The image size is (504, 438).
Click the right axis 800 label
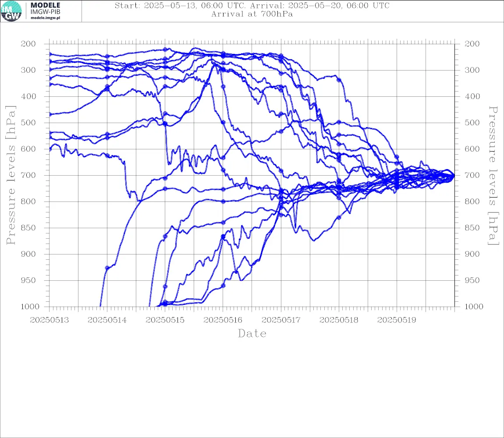click(472, 201)
